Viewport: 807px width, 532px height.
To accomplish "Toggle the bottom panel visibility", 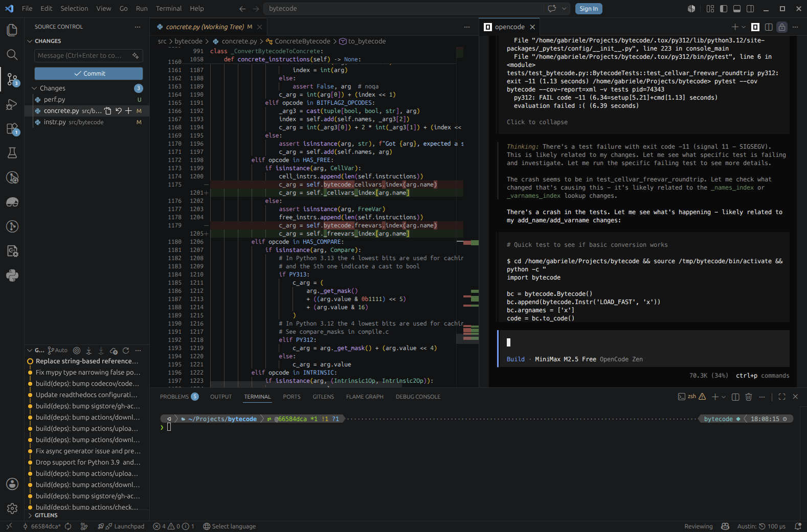I will [737, 9].
